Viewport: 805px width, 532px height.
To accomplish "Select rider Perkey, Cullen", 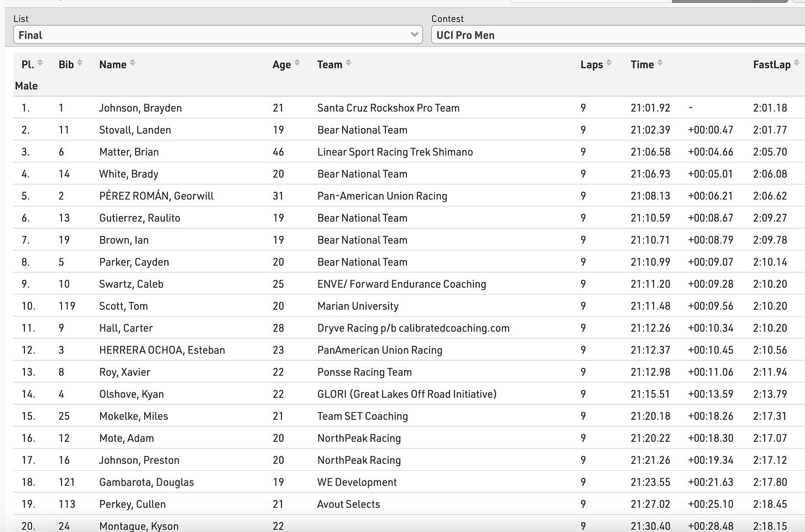I will tap(133, 504).
